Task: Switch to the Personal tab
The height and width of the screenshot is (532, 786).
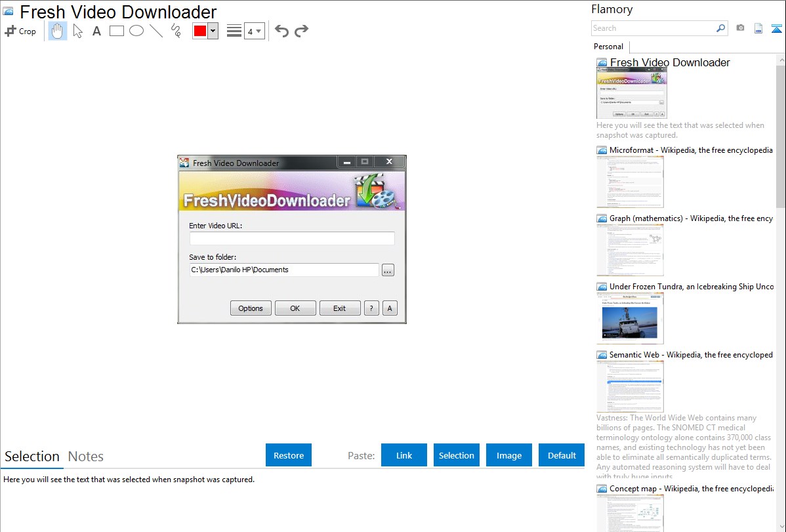Action: (x=609, y=47)
